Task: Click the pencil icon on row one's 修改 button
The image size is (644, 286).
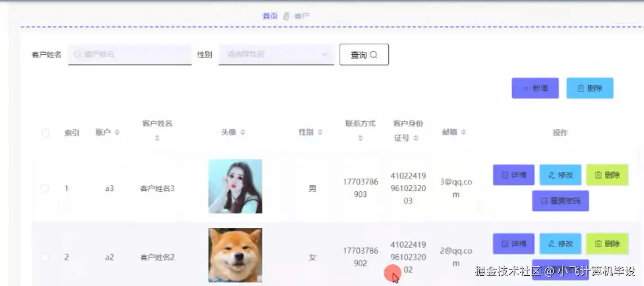Action: click(551, 175)
